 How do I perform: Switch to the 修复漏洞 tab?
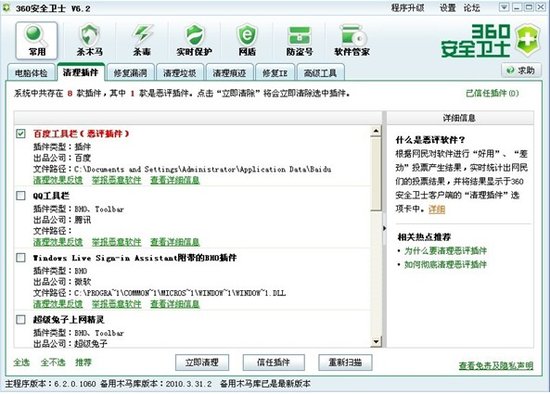coord(130,73)
